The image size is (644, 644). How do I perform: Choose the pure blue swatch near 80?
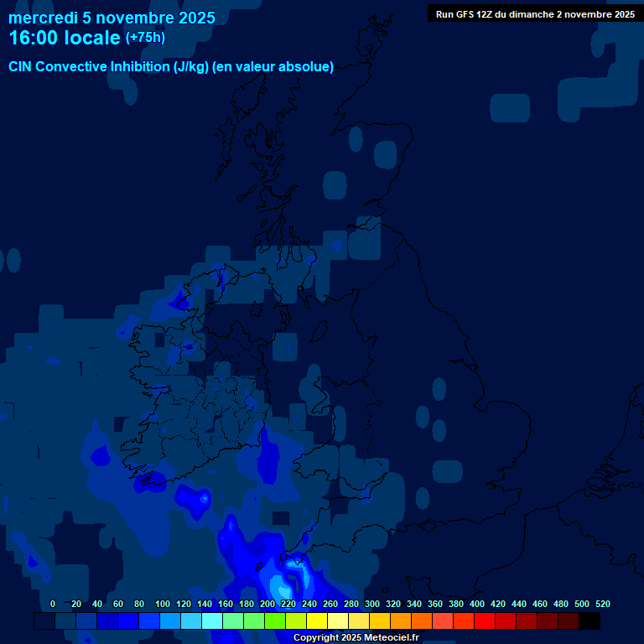click(128, 621)
